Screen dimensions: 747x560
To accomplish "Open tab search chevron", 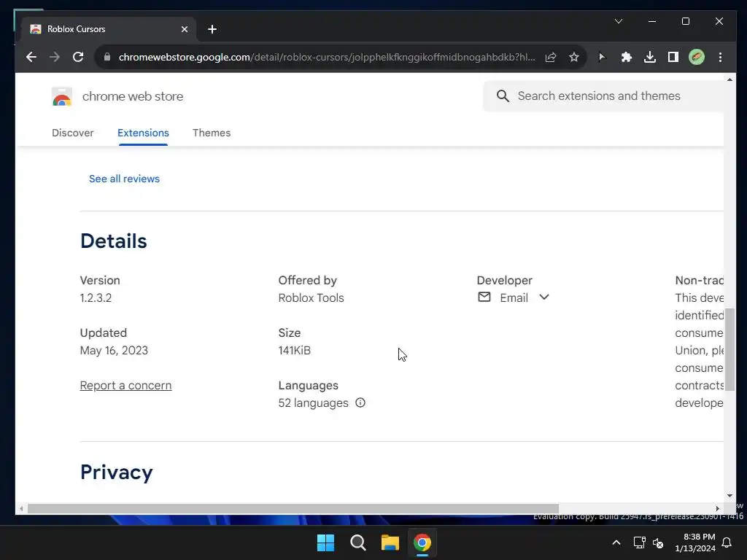I will 619,21.
